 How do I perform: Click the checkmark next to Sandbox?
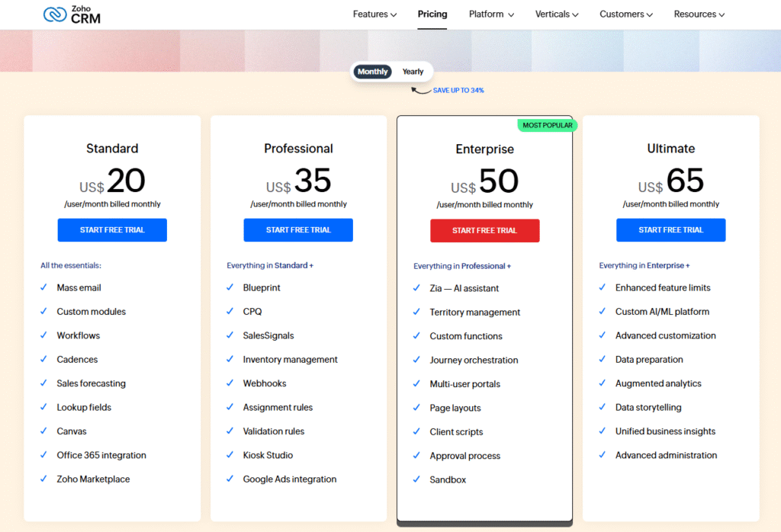(416, 479)
